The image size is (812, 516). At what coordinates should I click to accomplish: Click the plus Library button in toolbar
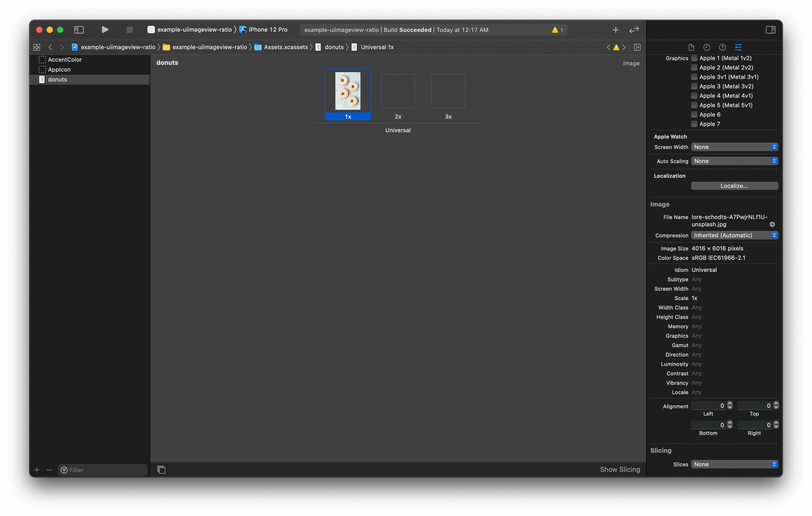(615, 30)
